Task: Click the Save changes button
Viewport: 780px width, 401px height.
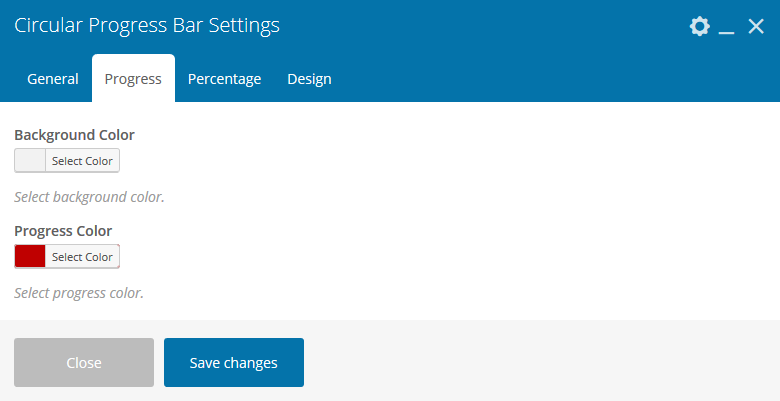Action: (x=234, y=362)
